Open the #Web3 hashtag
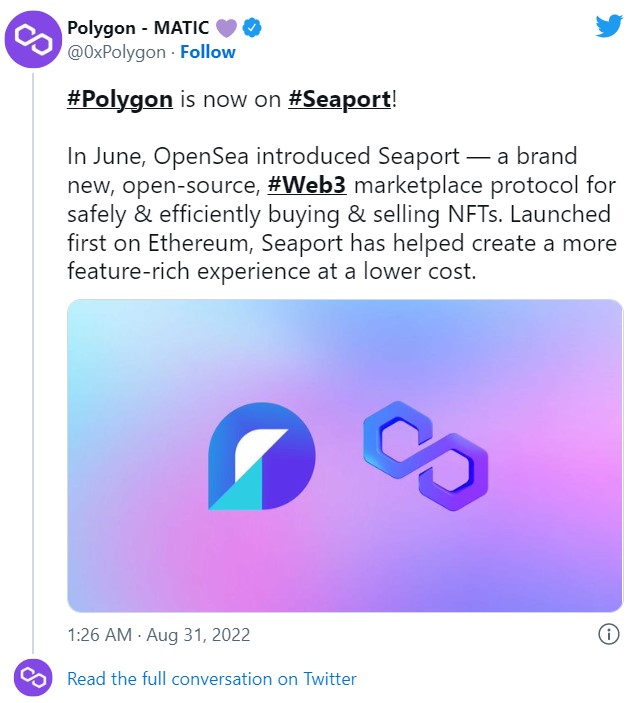Screen dimensions: 631x703 point(306,187)
